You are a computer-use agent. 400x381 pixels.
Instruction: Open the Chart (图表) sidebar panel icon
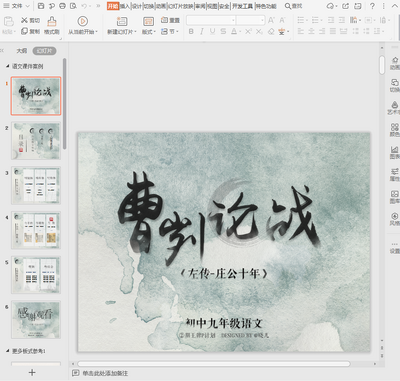pyautogui.click(x=395, y=152)
